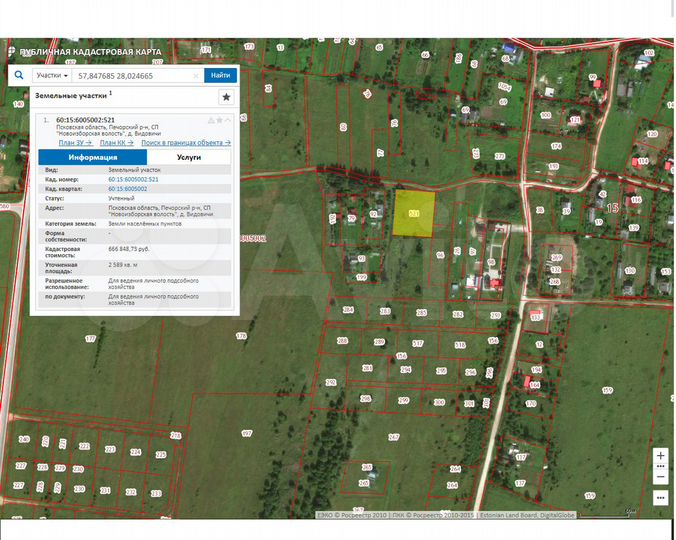Open cadastral number 60:15:6005002:521 link
This screenshot has width=676, height=540.
(133, 179)
